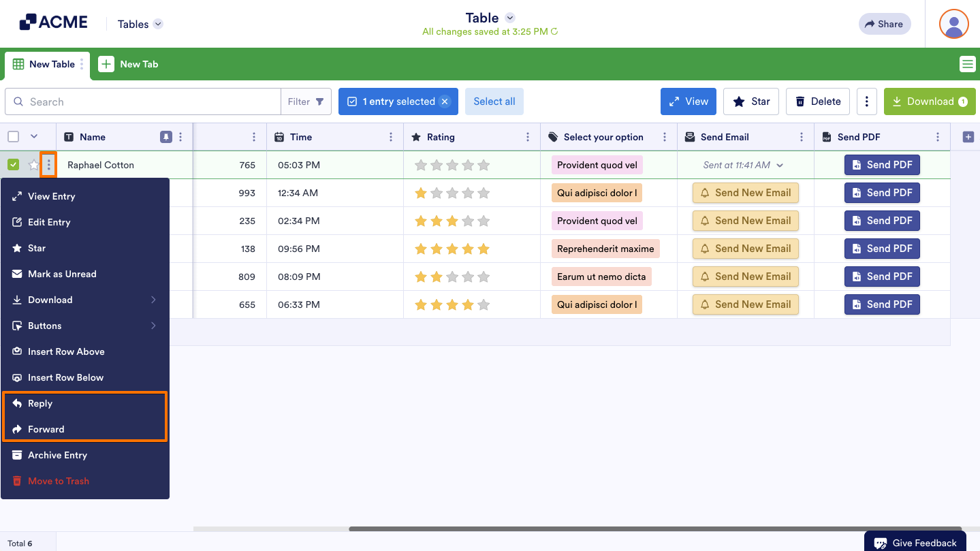The height and width of the screenshot is (551, 980).
Task: Click the search magnifier icon
Action: [18, 101]
